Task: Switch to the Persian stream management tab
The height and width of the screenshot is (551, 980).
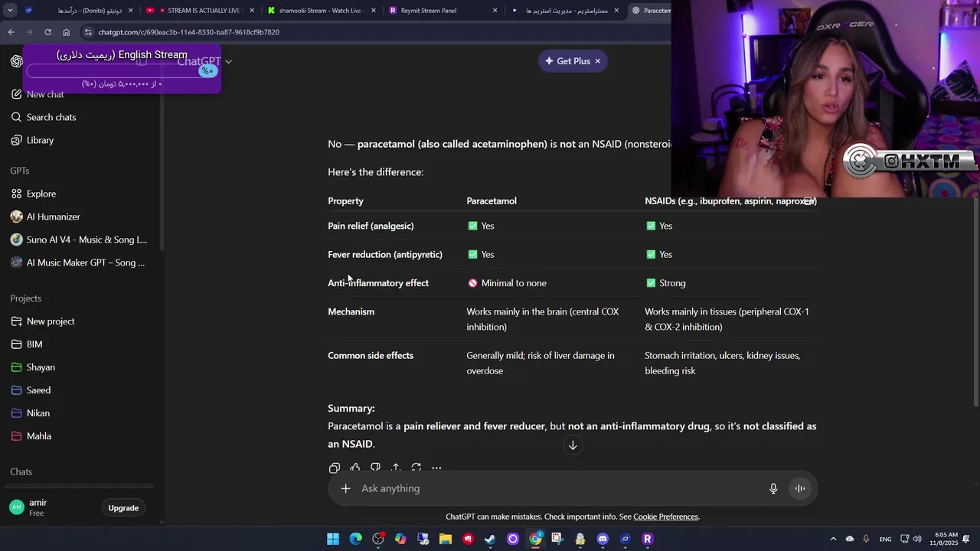Action: tap(565, 11)
